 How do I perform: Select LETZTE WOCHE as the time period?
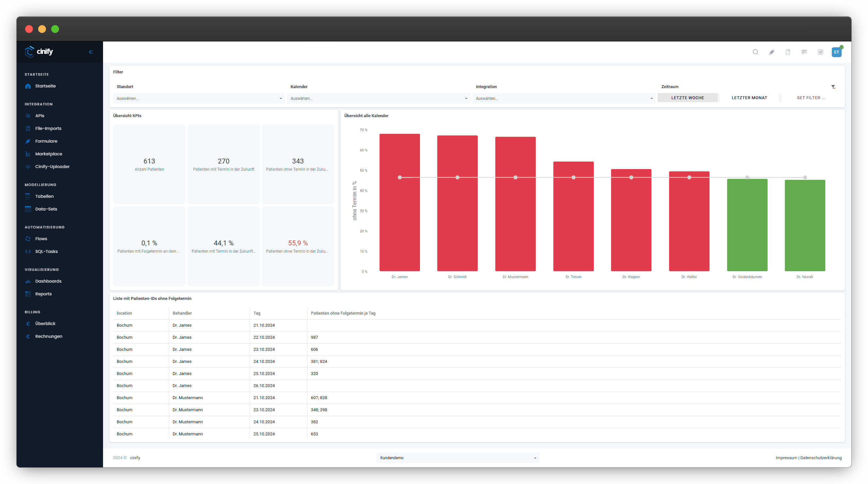coord(688,98)
